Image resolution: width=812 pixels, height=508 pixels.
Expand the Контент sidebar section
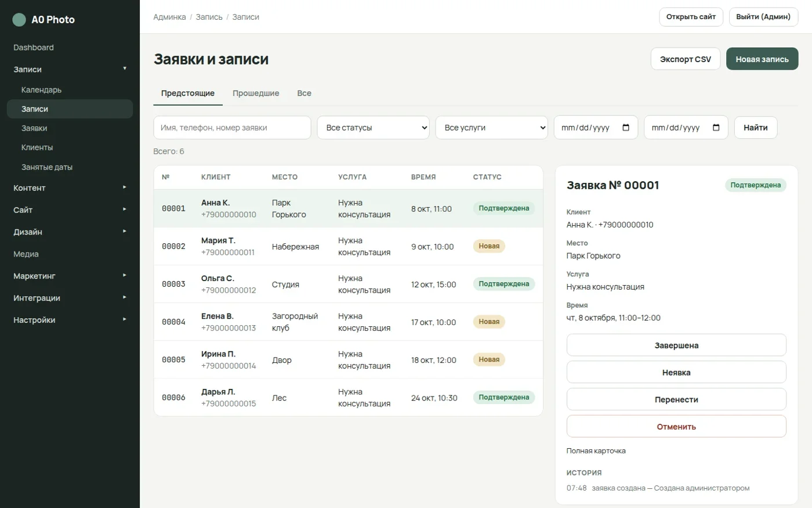(x=70, y=188)
